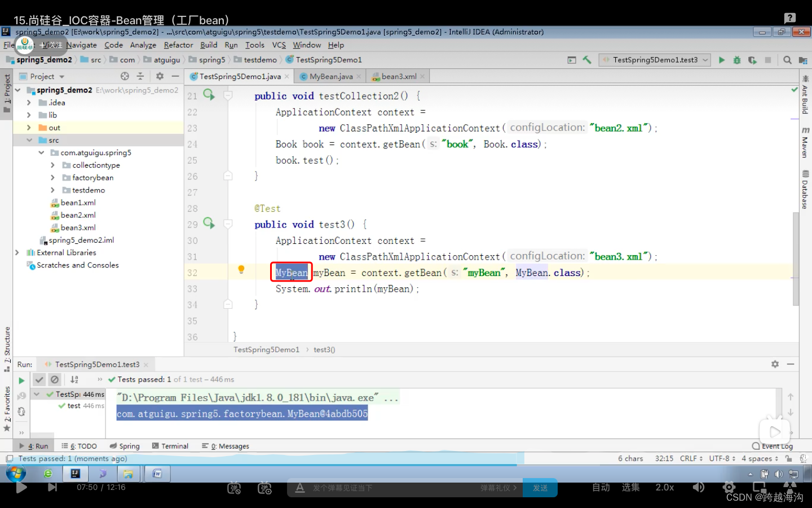Start debugging with the bug icon
812x508 pixels.
tap(736, 60)
